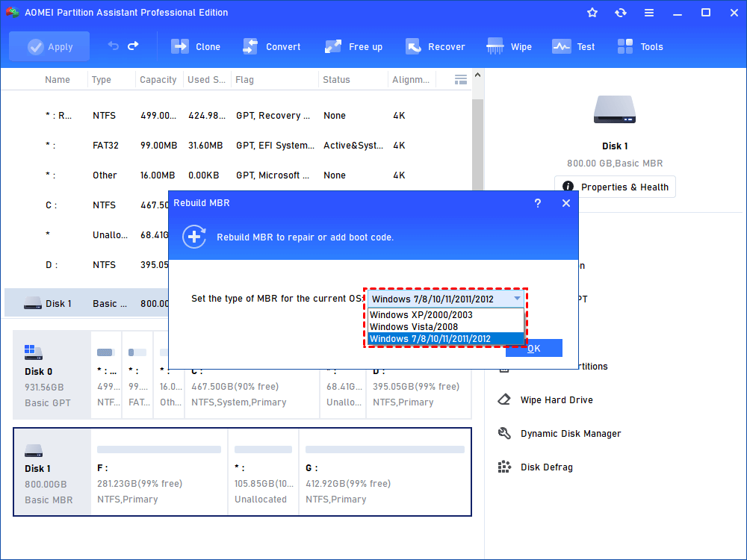The image size is (747, 560).
Task: Select the 99 FAT block on Disk 0
Action: [137, 376]
